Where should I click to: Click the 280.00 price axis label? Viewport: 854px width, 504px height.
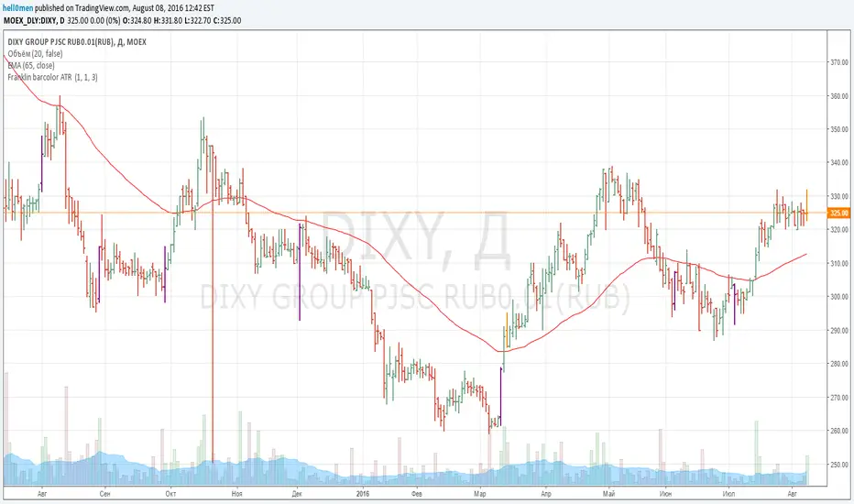[x=839, y=364]
